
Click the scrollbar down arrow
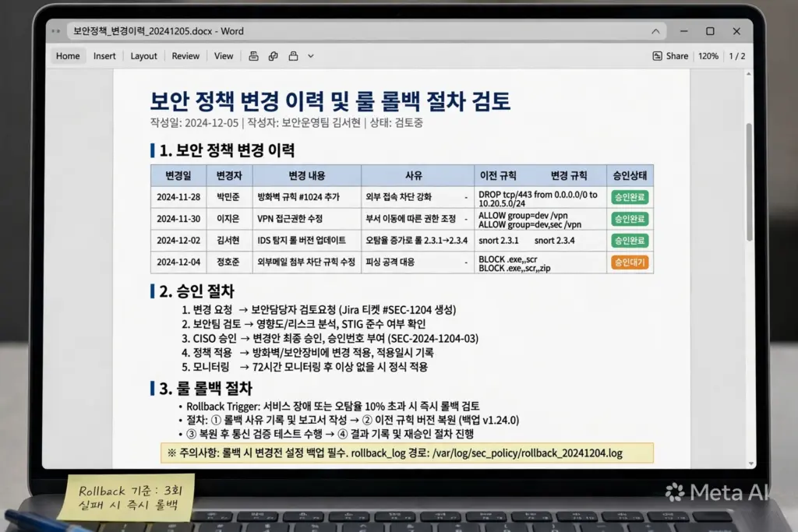[751, 463]
